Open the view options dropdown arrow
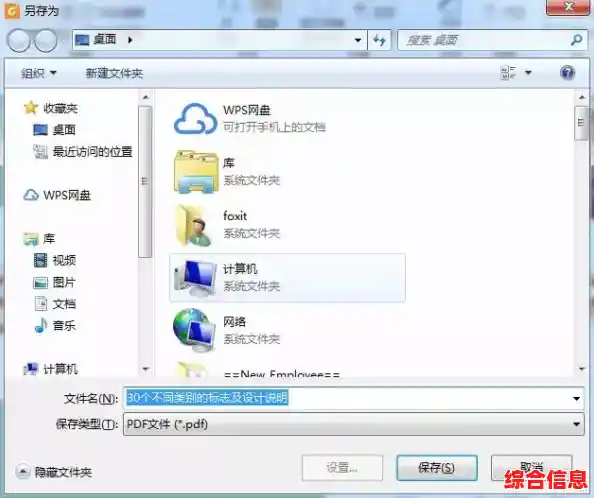 (x=528, y=73)
